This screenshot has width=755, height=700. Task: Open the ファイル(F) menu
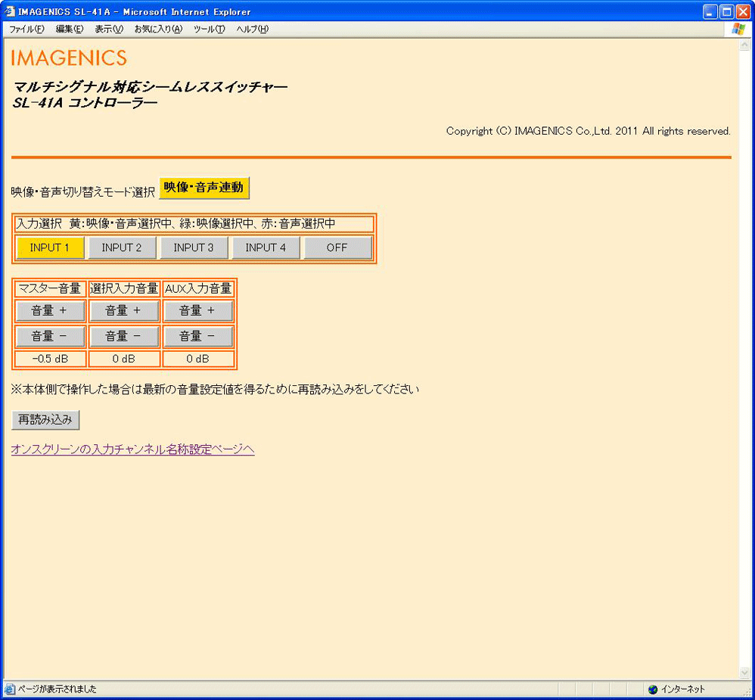(27, 29)
